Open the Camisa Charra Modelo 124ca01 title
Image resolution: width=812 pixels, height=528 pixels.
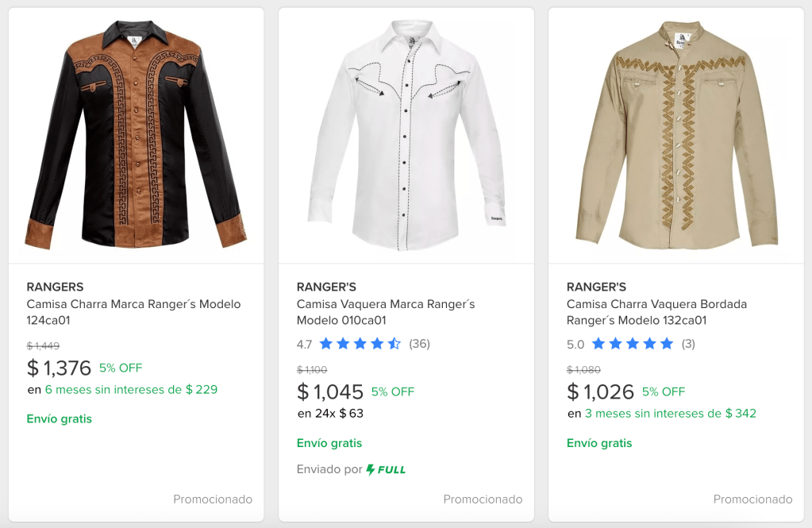133,312
